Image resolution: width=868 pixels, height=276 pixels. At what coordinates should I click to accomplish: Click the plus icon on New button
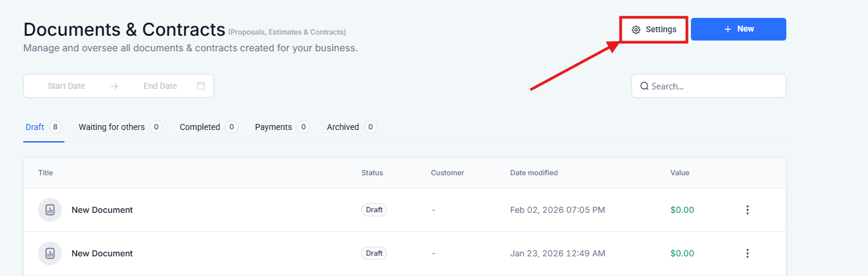click(x=727, y=29)
